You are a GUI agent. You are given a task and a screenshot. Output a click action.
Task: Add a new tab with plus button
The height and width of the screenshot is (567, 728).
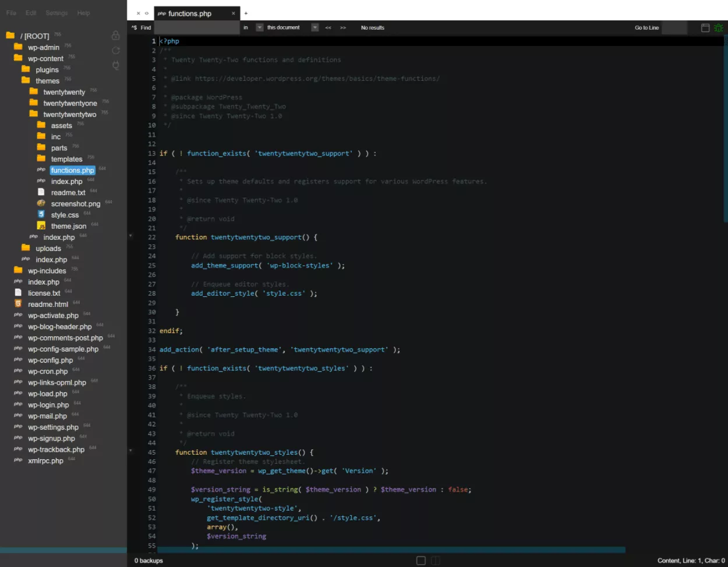click(x=246, y=13)
